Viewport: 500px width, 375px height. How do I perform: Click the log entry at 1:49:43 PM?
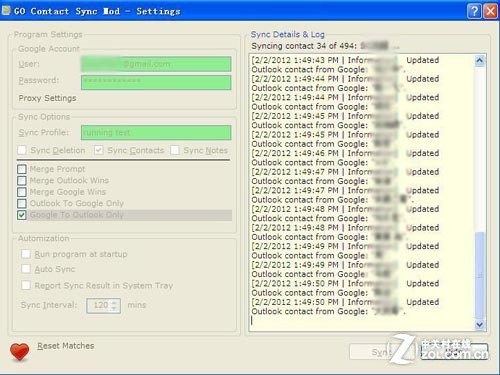[x=345, y=65]
